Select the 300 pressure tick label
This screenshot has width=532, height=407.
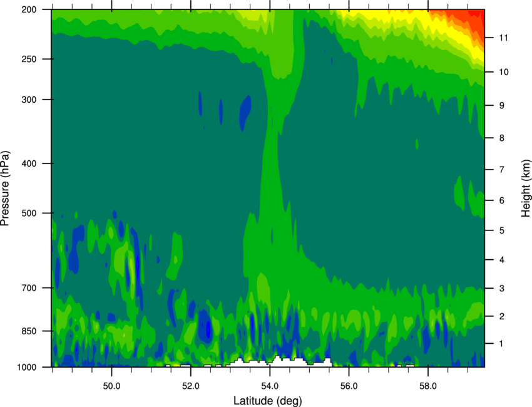click(x=29, y=100)
